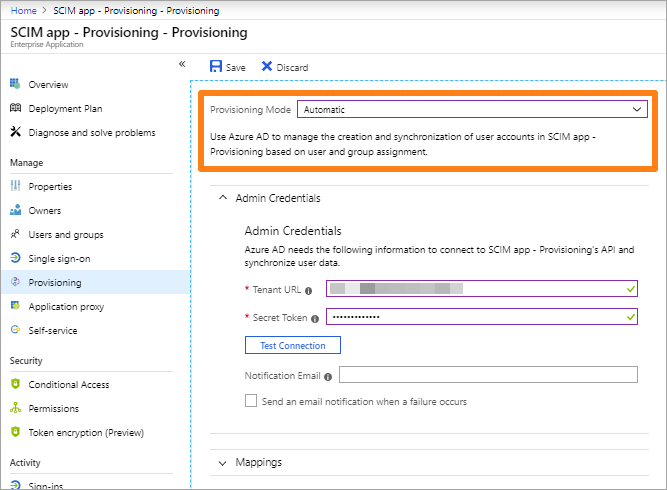Click the Application proxy icon
The width and height of the screenshot is (667, 490).
coord(15,305)
